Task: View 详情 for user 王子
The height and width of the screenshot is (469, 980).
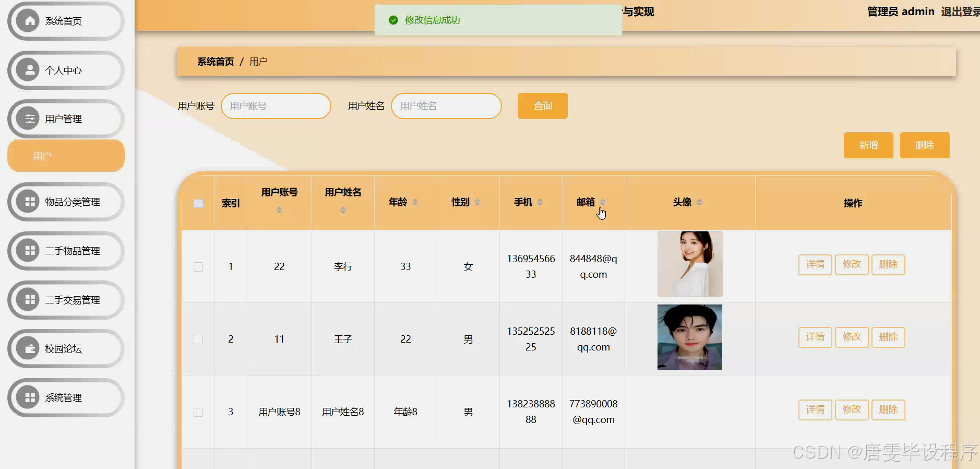Action: click(x=815, y=337)
